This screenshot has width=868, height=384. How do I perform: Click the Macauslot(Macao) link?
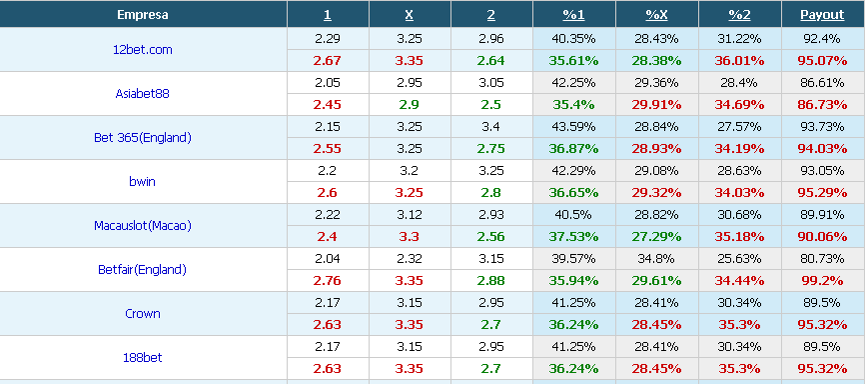[x=142, y=226]
